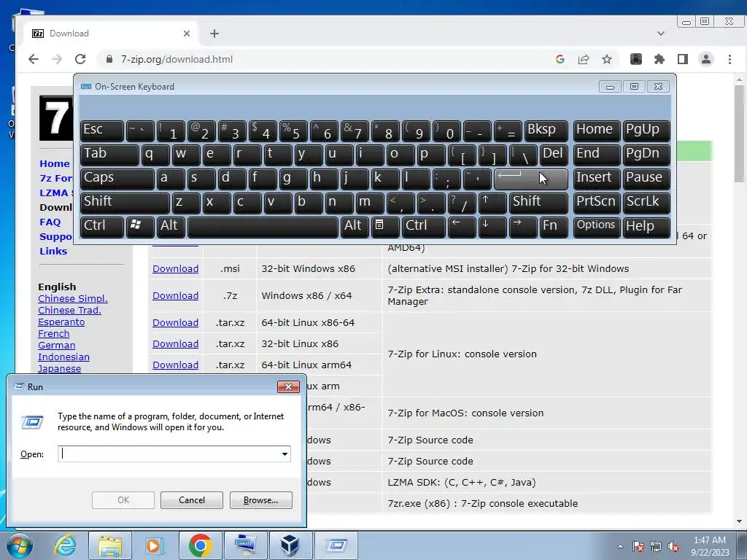
Task: Click the context menu key on keyboard
Action: tap(385, 226)
